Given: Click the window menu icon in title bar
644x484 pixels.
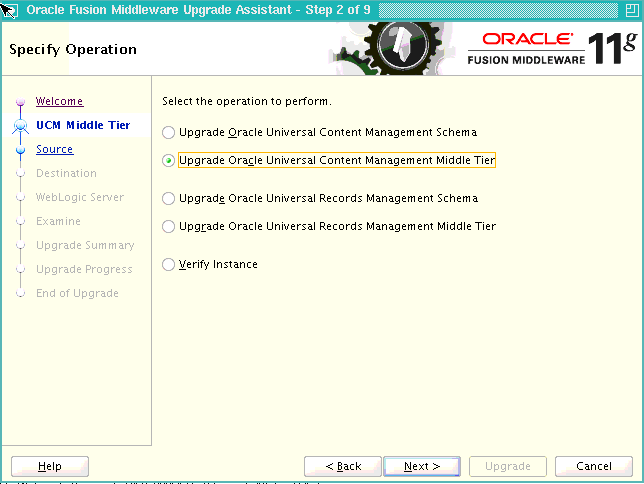Looking at the screenshot, I should pyautogui.click(x=9, y=10).
